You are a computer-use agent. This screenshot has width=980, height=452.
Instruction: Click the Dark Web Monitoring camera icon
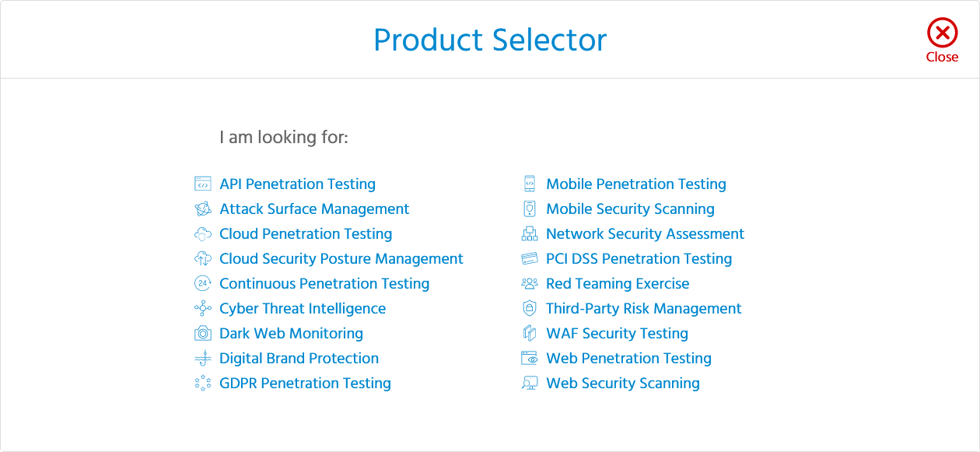coord(203,334)
